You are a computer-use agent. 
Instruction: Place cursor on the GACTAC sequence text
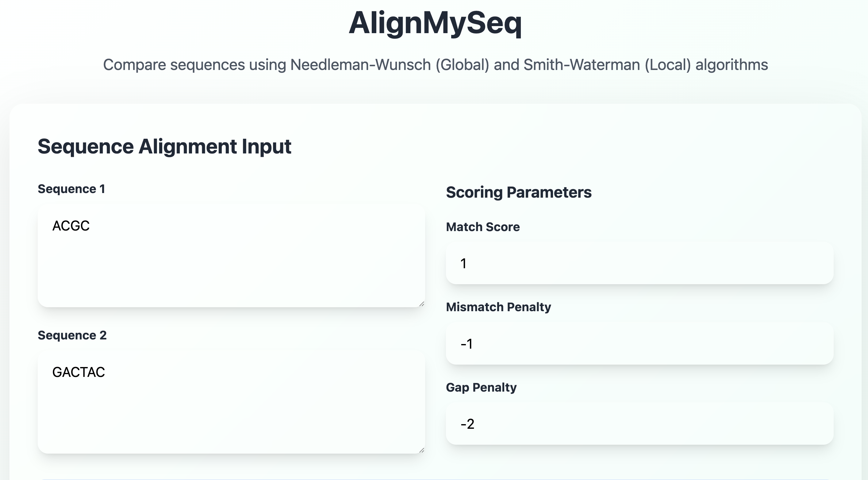pyautogui.click(x=79, y=372)
